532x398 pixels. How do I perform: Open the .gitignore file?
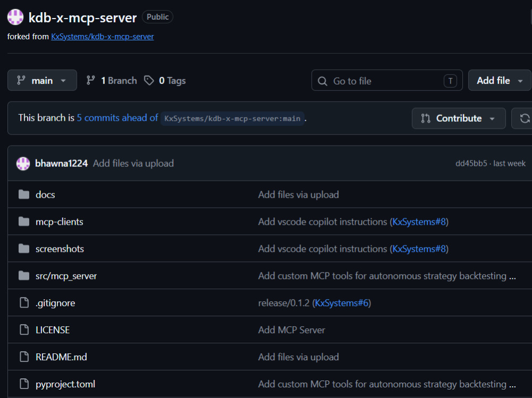tap(55, 303)
